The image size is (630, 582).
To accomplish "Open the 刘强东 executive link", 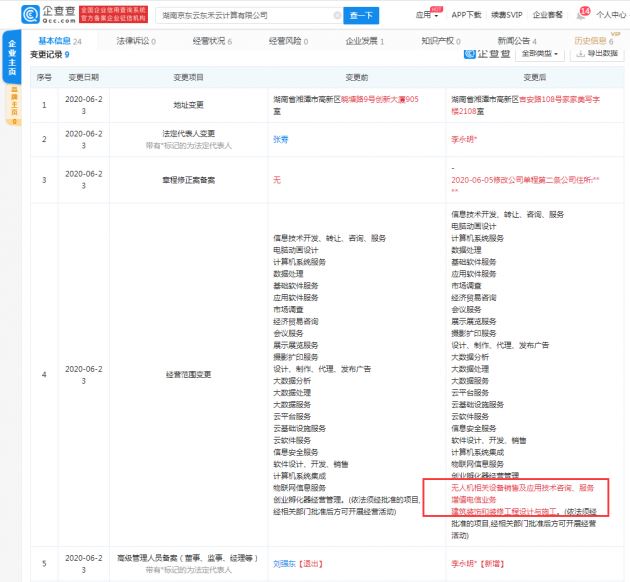I will tap(284, 564).
